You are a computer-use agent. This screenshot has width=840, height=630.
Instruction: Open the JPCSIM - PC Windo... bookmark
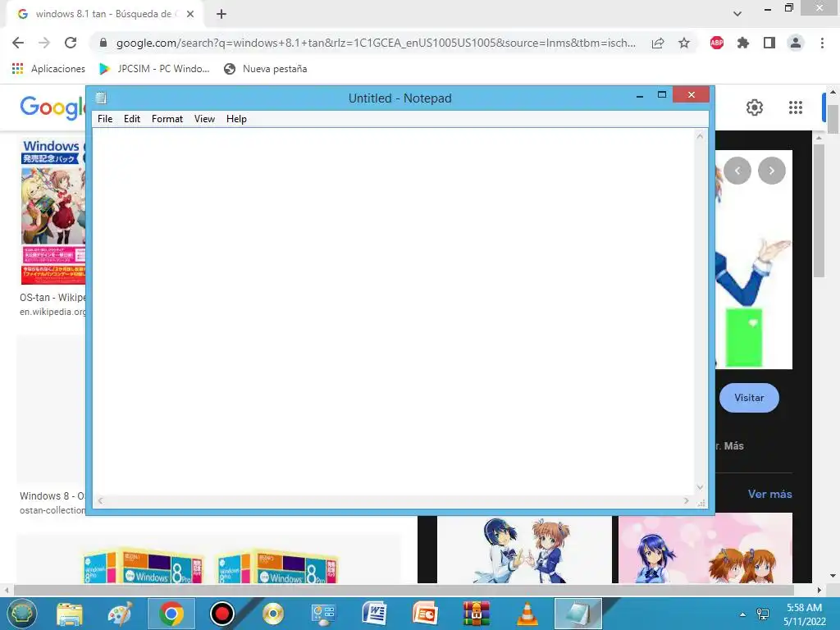pos(154,69)
